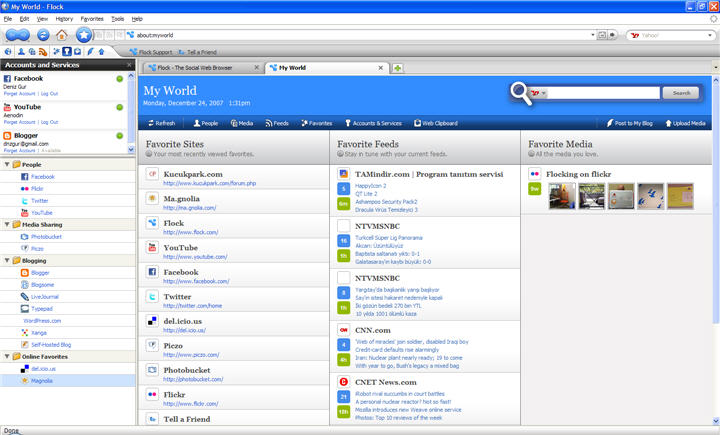The width and height of the screenshot is (720, 435).
Task: Open Web Clipboard from My World toolbar
Action: point(435,123)
